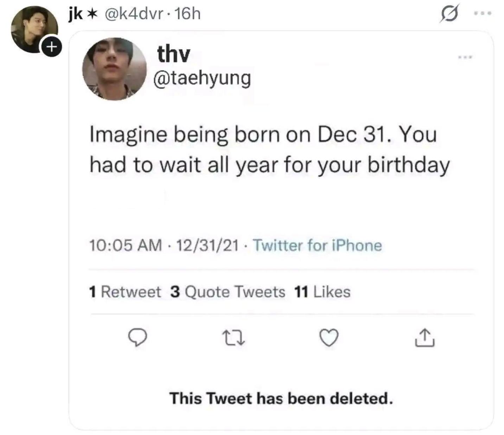
Task: Click the @taehyung handle
Action: click(x=202, y=78)
